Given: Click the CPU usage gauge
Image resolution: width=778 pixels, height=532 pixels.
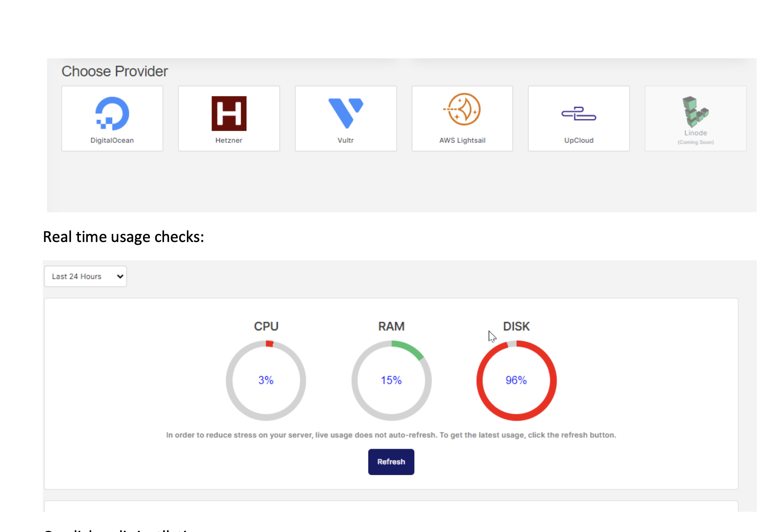Looking at the screenshot, I should coord(266,380).
